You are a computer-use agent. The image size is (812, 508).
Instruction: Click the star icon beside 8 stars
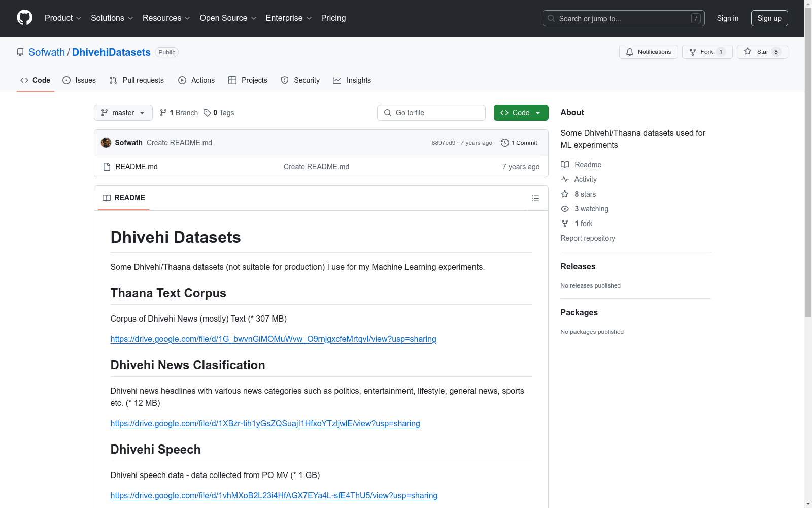click(565, 194)
